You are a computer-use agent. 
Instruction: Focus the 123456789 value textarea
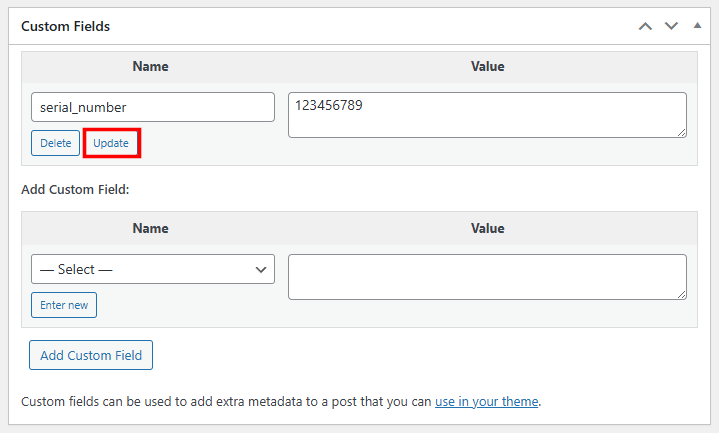coord(487,115)
